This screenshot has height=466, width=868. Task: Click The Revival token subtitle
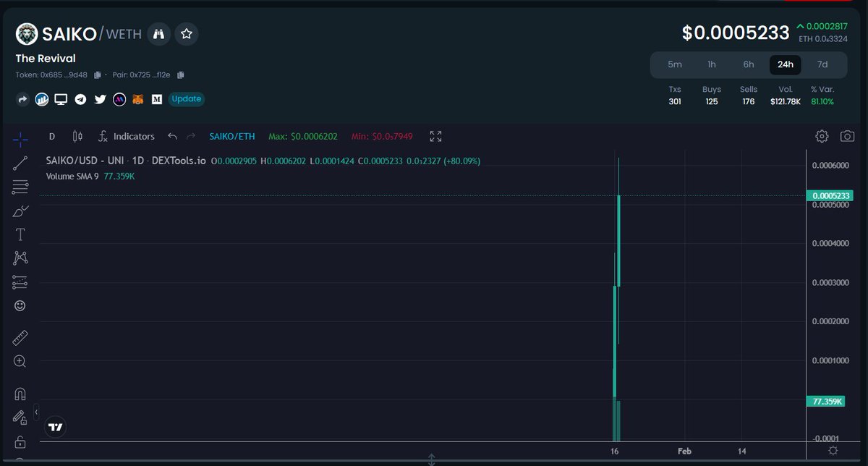pos(46,59)
